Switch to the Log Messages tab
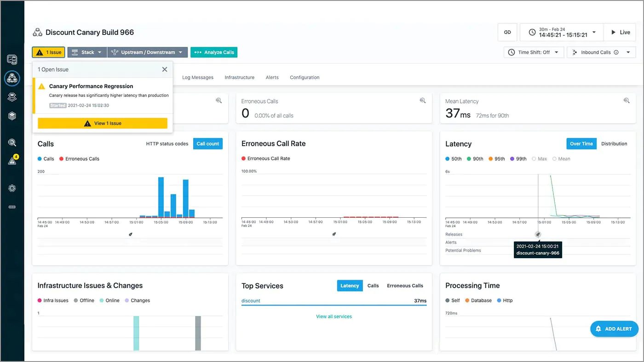Viewport: 644px width, 362px height. coord(198,77)
